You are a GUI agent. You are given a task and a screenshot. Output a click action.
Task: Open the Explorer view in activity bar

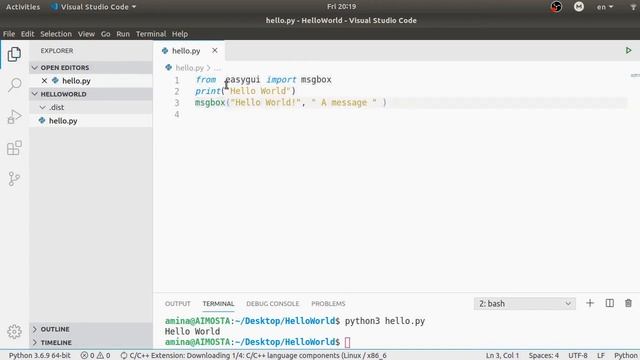14,54
